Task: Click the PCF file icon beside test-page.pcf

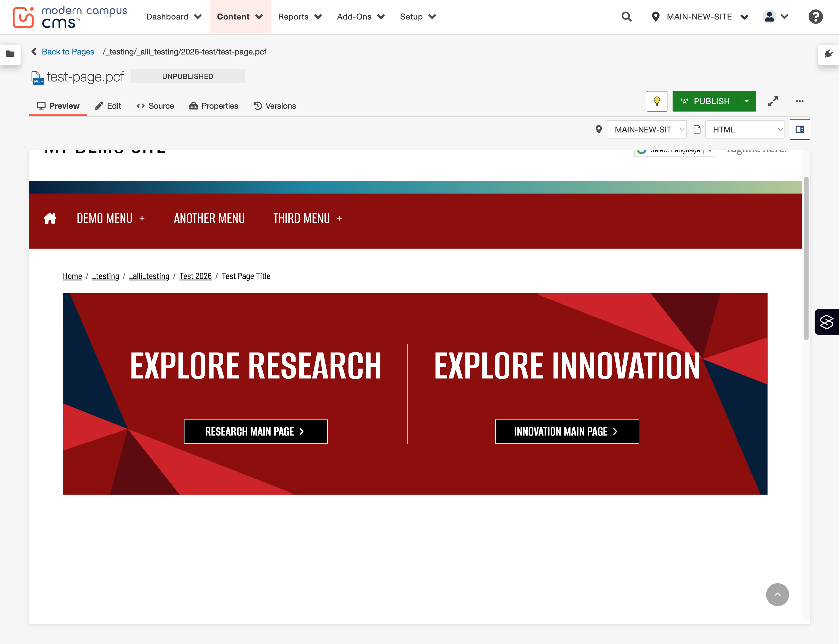Action: click(37, 78)
